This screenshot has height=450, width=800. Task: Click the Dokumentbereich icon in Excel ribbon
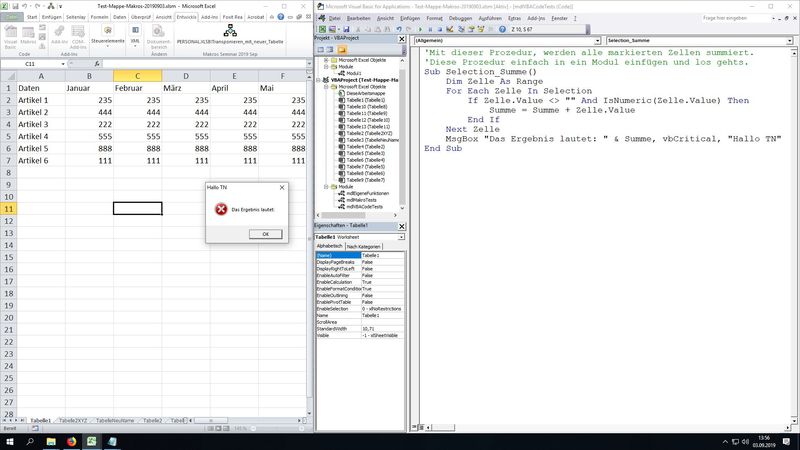[158, 37]
